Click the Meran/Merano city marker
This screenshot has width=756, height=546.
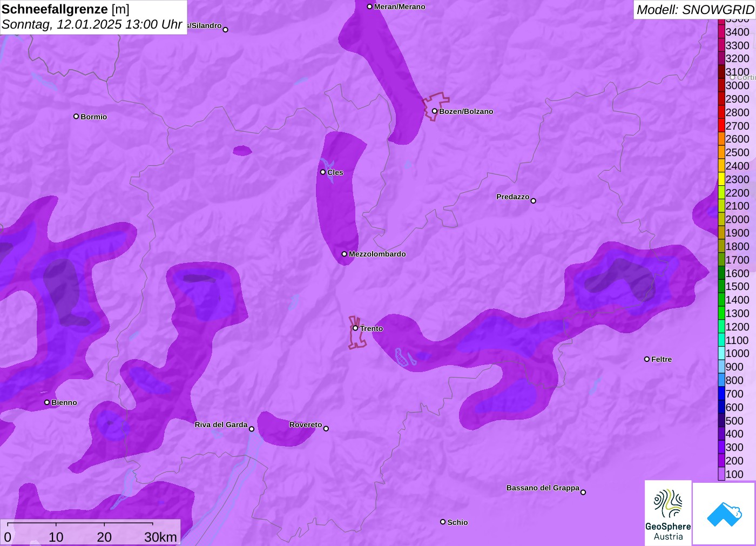[x=370, y=6]
